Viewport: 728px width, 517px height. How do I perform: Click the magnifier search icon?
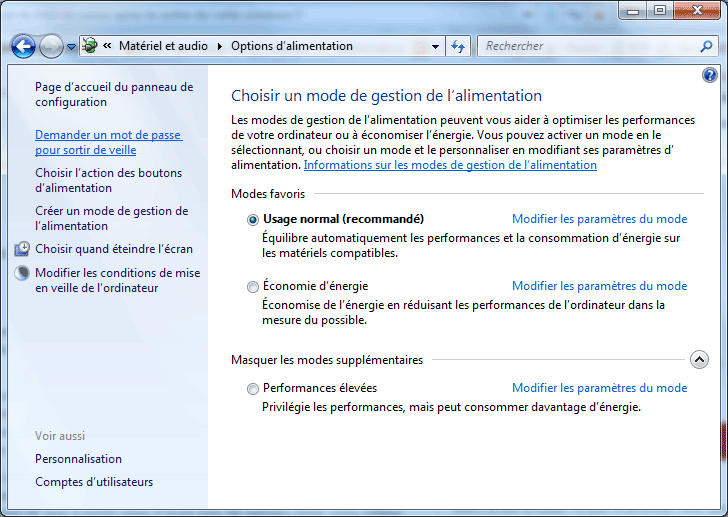point(706,46)
